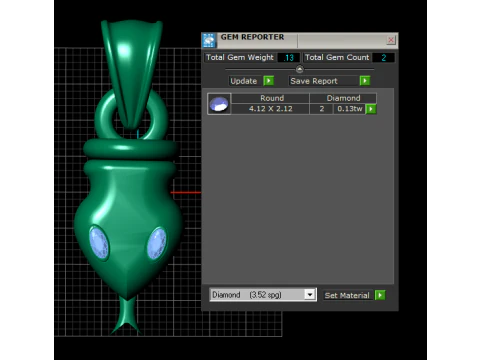This screenshot has height=360, width=480.
Task: Click the Set Material button label
Action: pyautogui.click(x=347, y=295)
